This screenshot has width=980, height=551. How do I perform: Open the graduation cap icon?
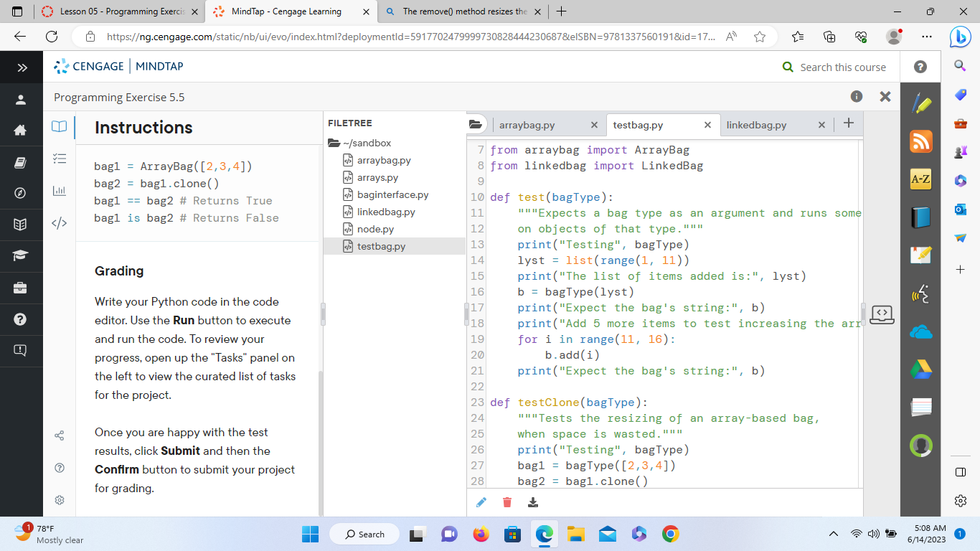pos(21,255)
